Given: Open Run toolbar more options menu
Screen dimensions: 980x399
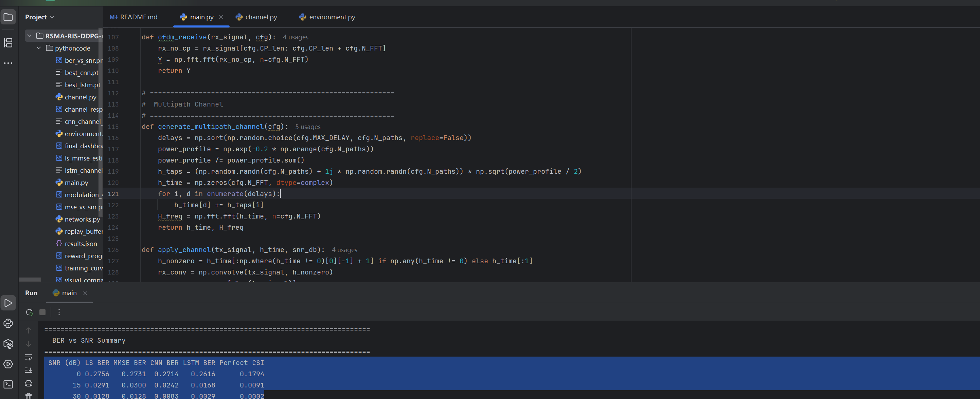Looking at the screenshot, I should pos(59,312).
